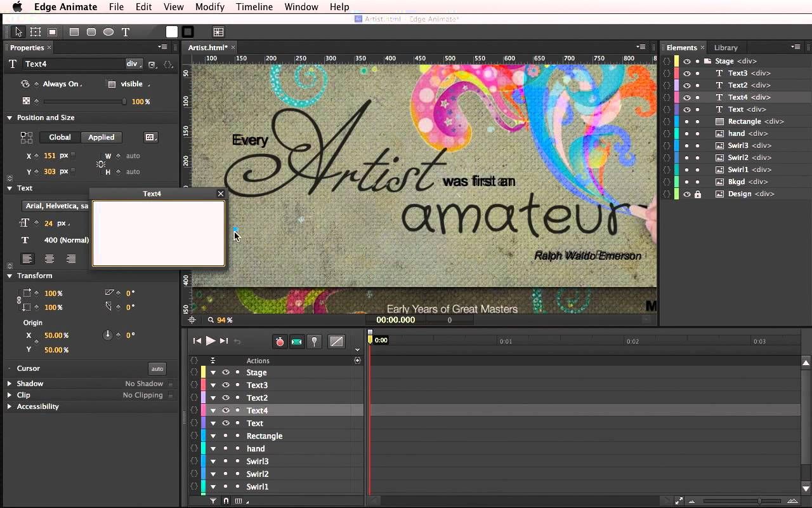Toggle Text visibility eye in timeline
This screenshot has width=812, height=508.
point(225,424)
